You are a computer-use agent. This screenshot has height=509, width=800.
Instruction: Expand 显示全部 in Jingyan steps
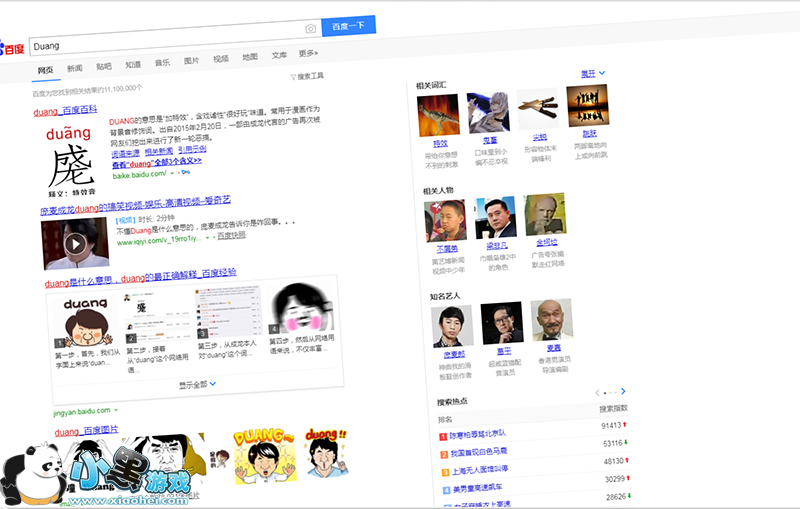[x=197, y=385]
